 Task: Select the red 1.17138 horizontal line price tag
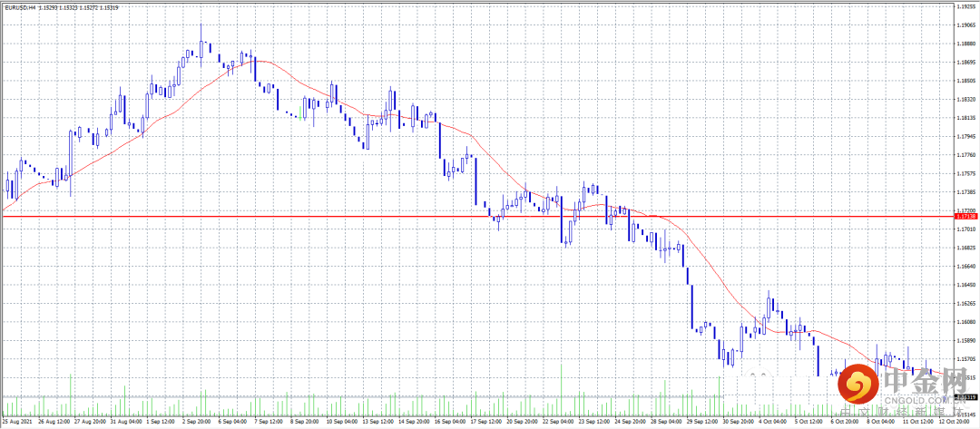[x=966, y=216]
